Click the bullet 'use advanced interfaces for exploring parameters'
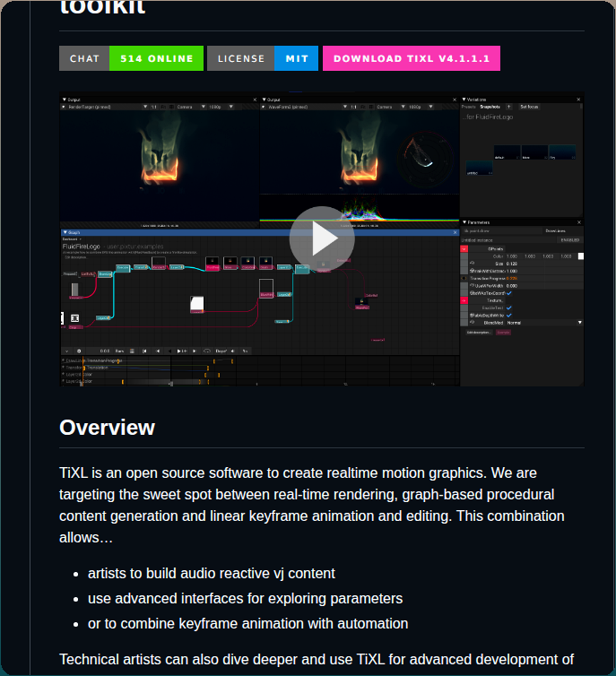 245,598
